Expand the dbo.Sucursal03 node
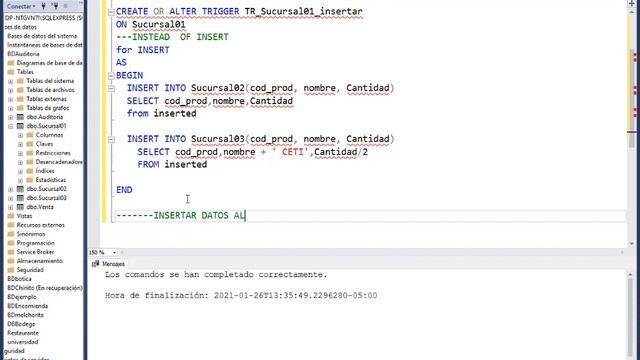 point(11,198)
